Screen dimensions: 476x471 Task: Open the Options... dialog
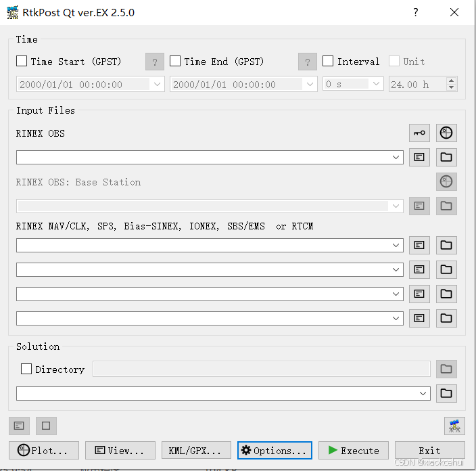pos(275,450)
